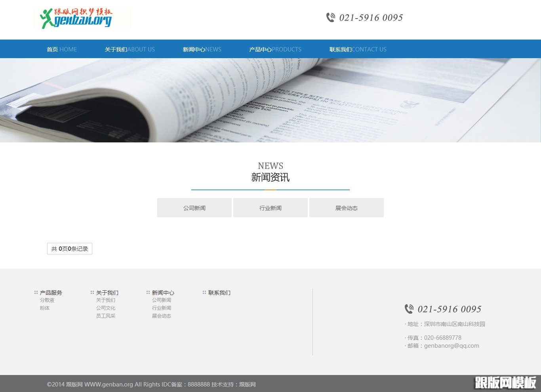Open 联系我们 footer heading link
This screenshot has height=392, width=541.
[x=219, y=293]
